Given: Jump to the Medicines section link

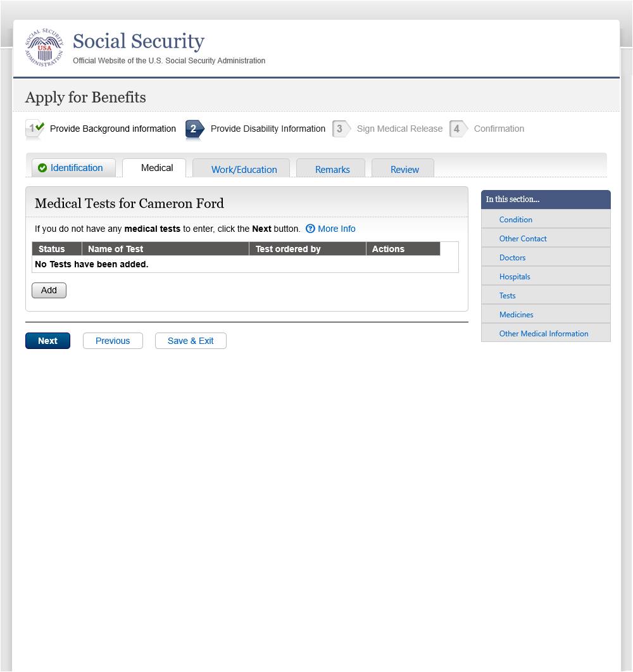Looking at the screenshot, I should tap(516, 315).
